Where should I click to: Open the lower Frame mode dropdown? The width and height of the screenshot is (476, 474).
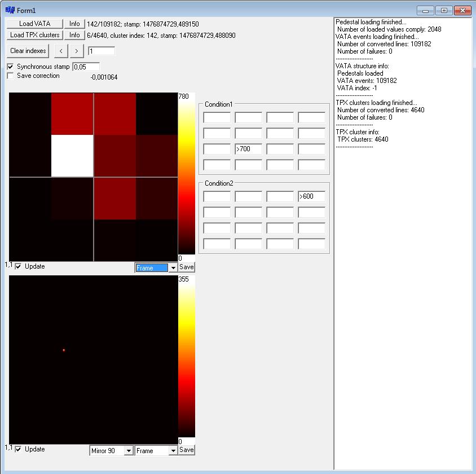point(156,451)
